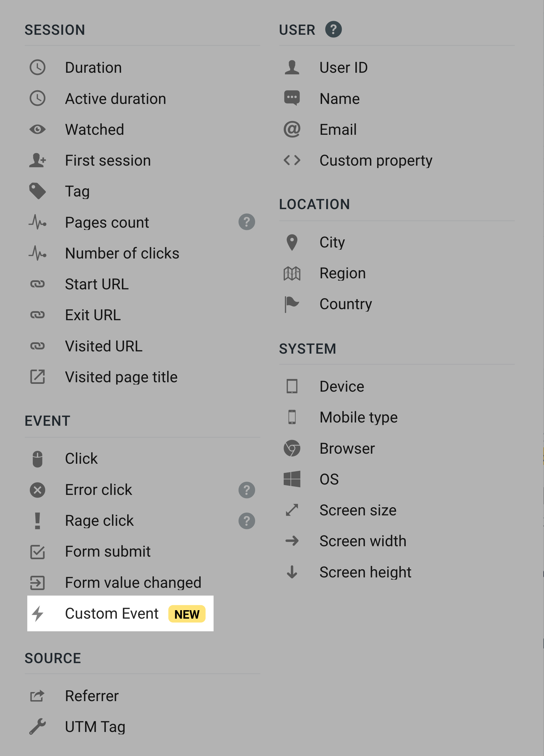This screenshot has height=756, width=544.
Task: Select the Country flag icon
Action: (292, 304)
